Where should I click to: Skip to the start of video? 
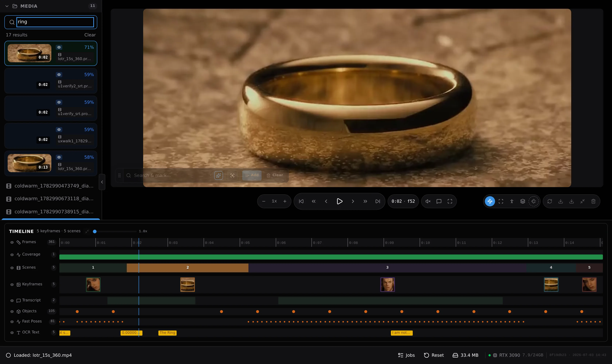pyautogui.click(x=301, y=201)
